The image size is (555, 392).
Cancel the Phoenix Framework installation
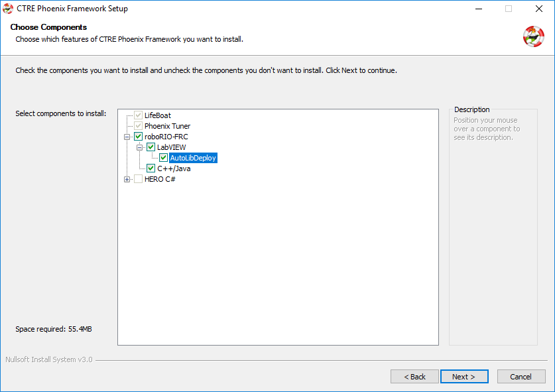(521, 377)
